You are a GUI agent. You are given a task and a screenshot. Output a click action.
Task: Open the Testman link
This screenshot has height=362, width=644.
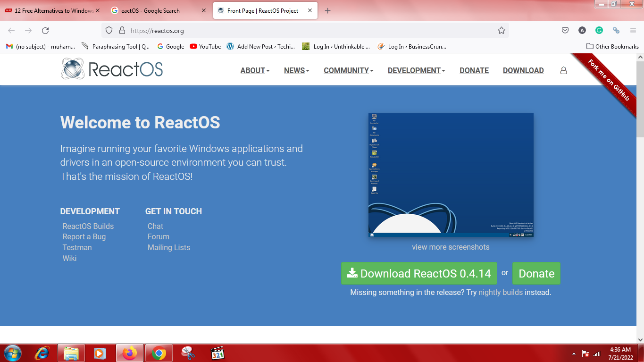click(x=77, y=247)
